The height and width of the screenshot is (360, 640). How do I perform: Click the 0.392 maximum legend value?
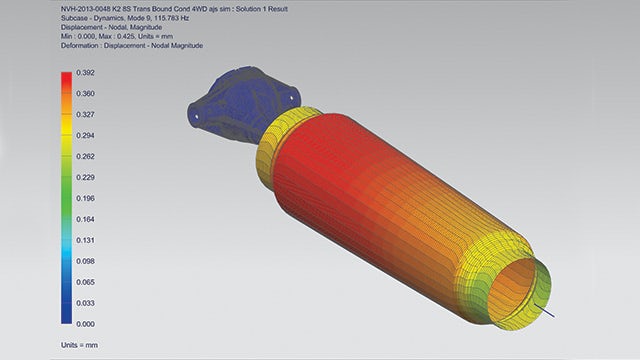(x=85, y=73)
